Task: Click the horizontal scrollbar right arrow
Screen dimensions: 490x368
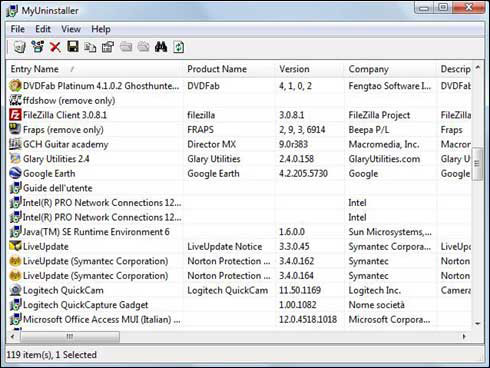Action: 464,336
